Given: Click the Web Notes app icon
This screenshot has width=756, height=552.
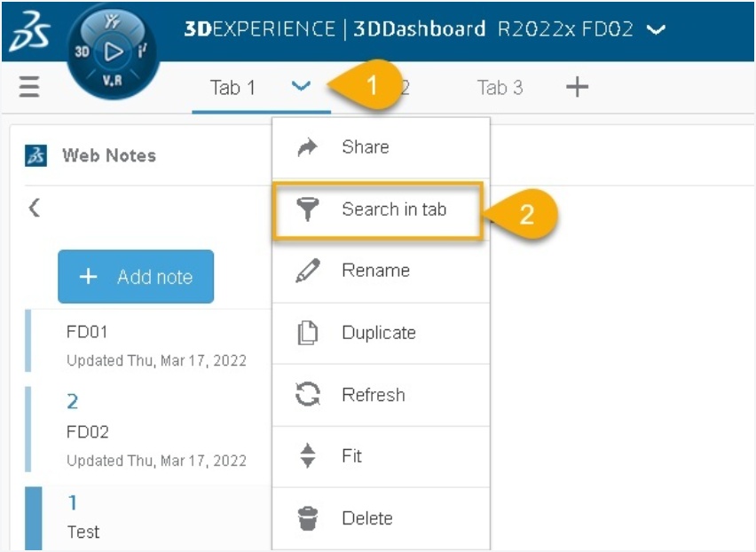Looking at the screenshot, I should pos(36,155).
